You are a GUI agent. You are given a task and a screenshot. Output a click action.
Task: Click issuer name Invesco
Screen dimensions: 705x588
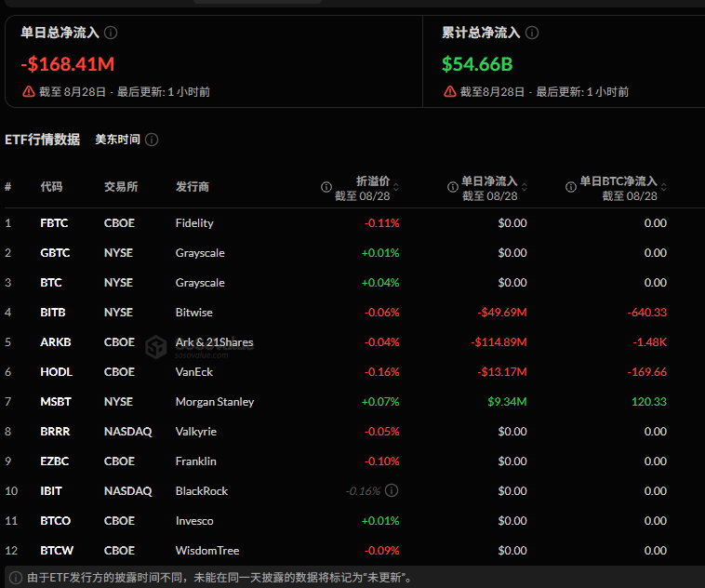194,521
